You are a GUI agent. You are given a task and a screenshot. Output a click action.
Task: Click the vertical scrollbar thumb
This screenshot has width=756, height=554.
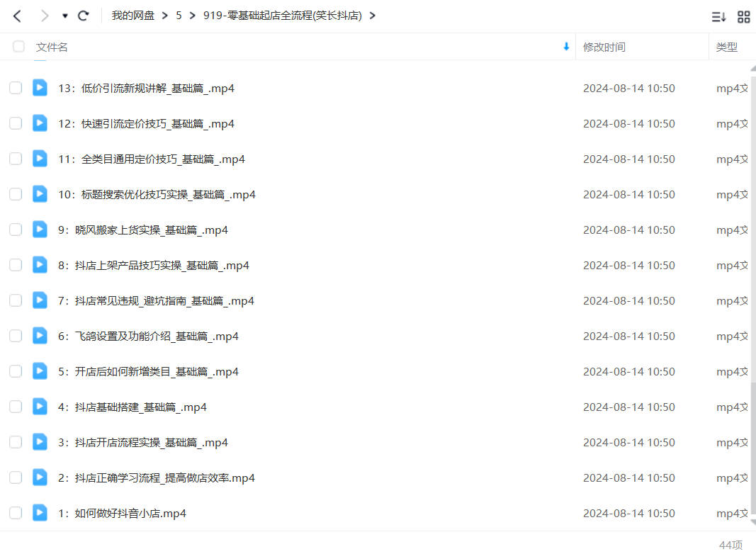pos(753,448)
